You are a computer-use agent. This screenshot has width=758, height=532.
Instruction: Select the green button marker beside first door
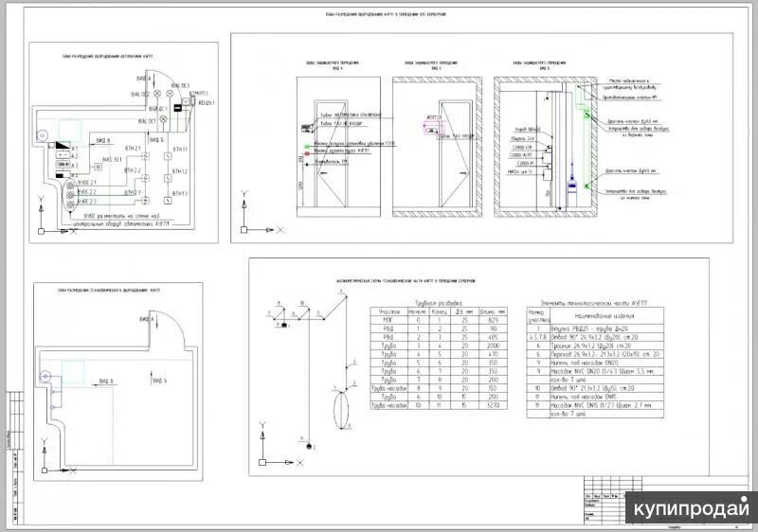click(x=306, y=147)
